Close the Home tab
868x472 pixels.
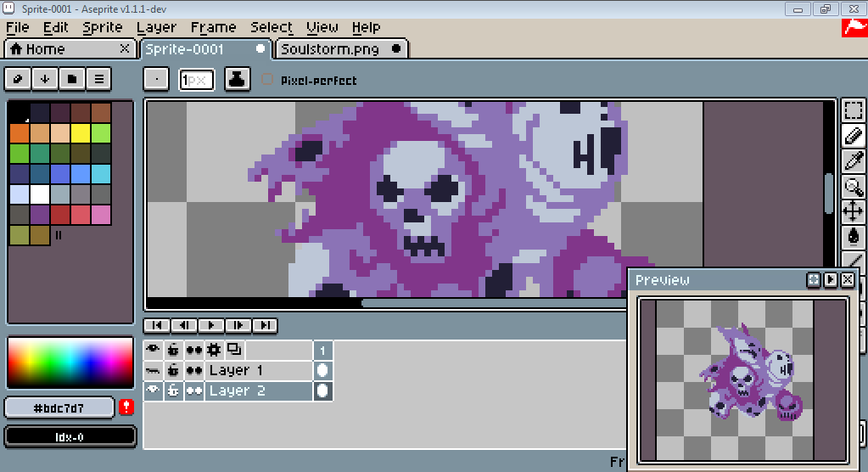pos(125,48)
